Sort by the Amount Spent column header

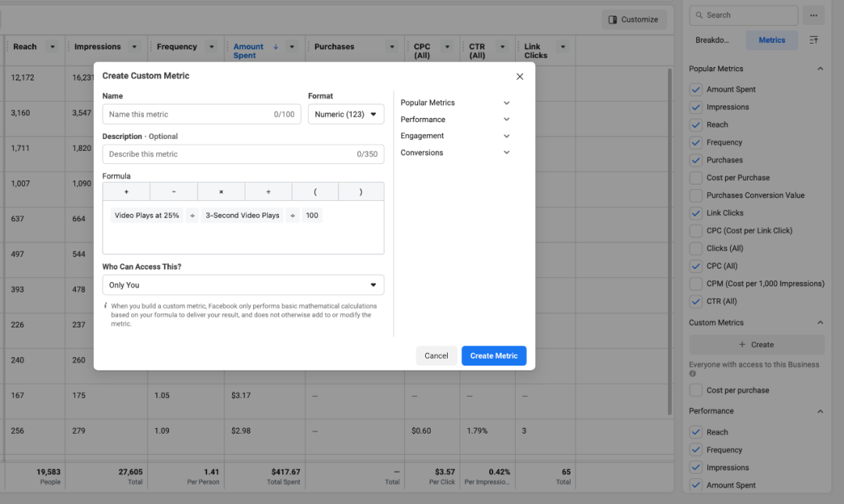pyautogui.click(x=249, y=51)
